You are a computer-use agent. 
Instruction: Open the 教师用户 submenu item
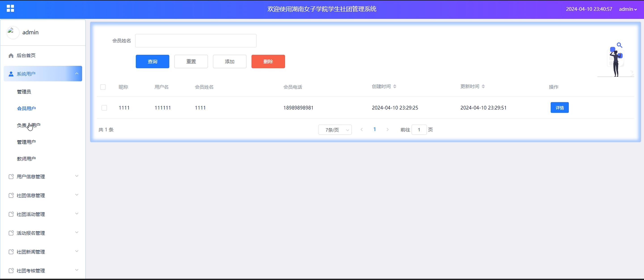pyautogui.click(x=26, y=159)
